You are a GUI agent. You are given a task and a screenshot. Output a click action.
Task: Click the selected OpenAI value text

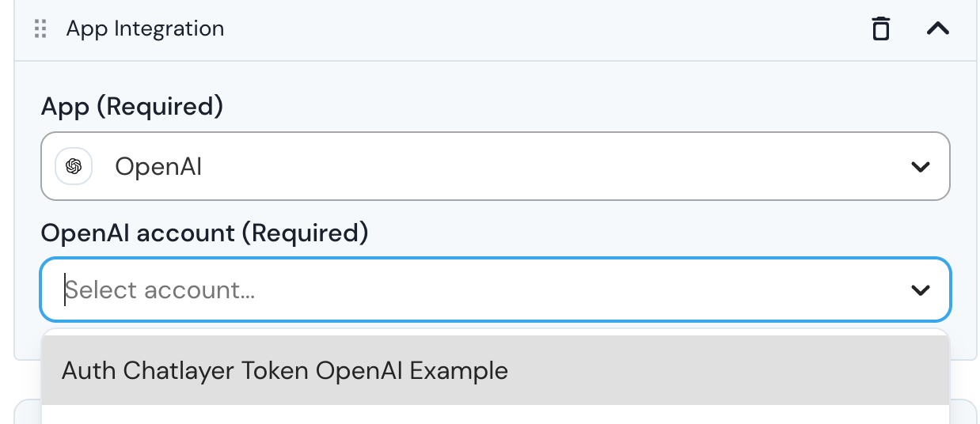(158, 167)
